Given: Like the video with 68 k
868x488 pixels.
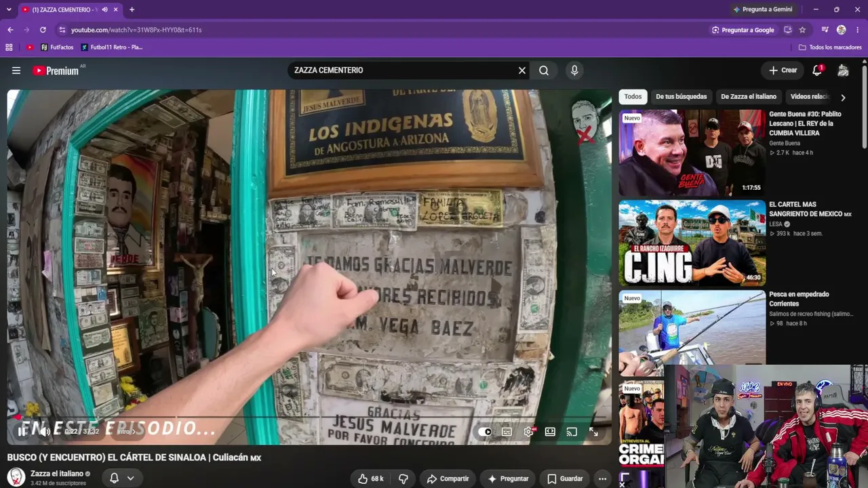Looking at the screenshot, I should click(x=370, y=479).
